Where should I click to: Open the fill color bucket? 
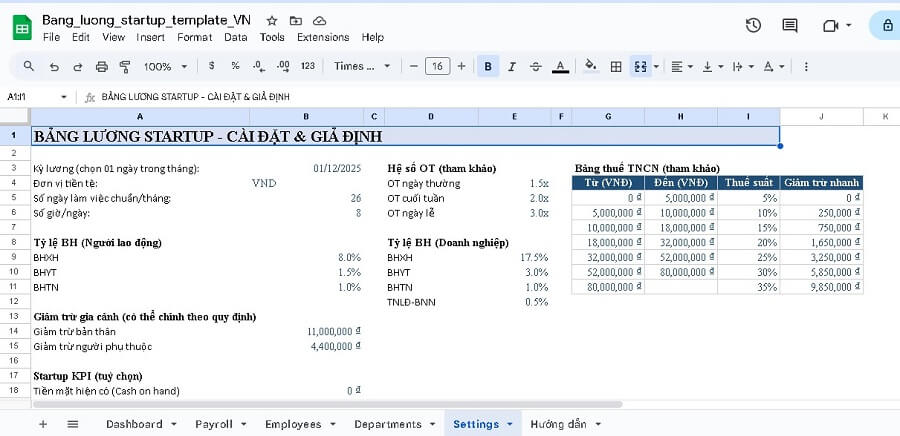click(591, 67)
